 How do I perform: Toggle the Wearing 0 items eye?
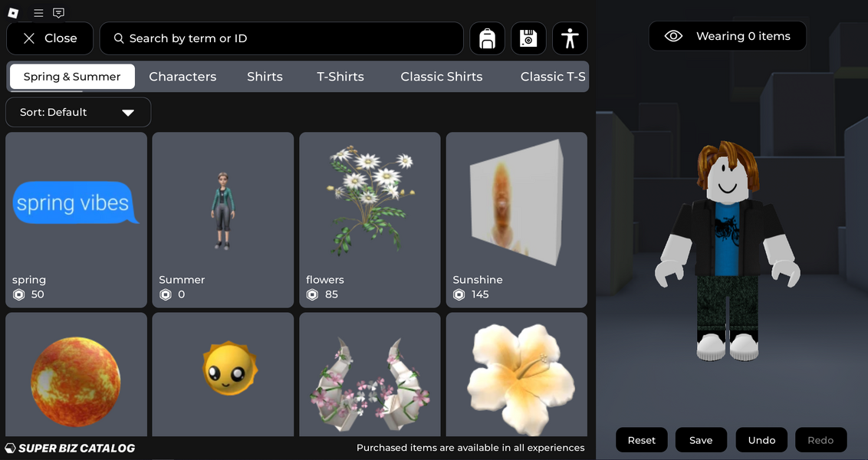click(x=673, y=36)
